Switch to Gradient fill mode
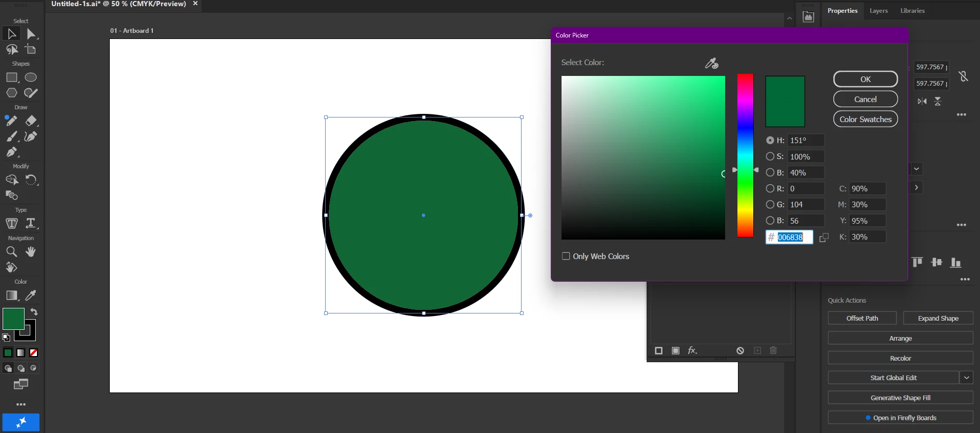 pyautogui.click(x=21, y=352)
